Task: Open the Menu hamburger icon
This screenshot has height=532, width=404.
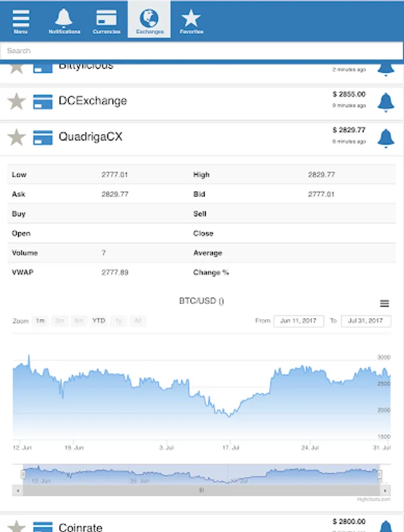Action: (x=21, y=21)
